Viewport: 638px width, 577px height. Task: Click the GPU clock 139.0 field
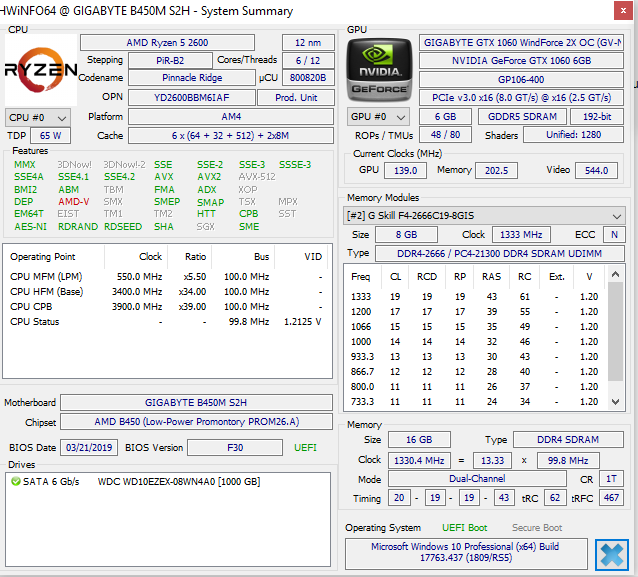(x=405, y=170)
